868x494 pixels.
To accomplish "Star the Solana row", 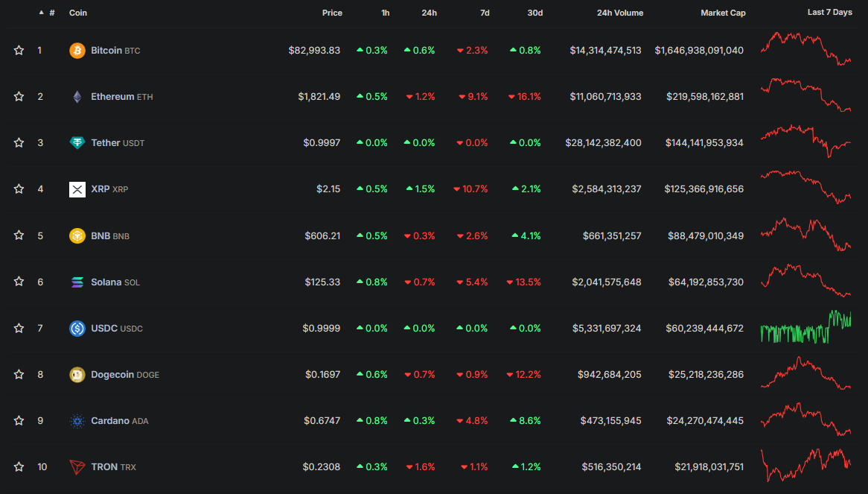I will point(19,282).
